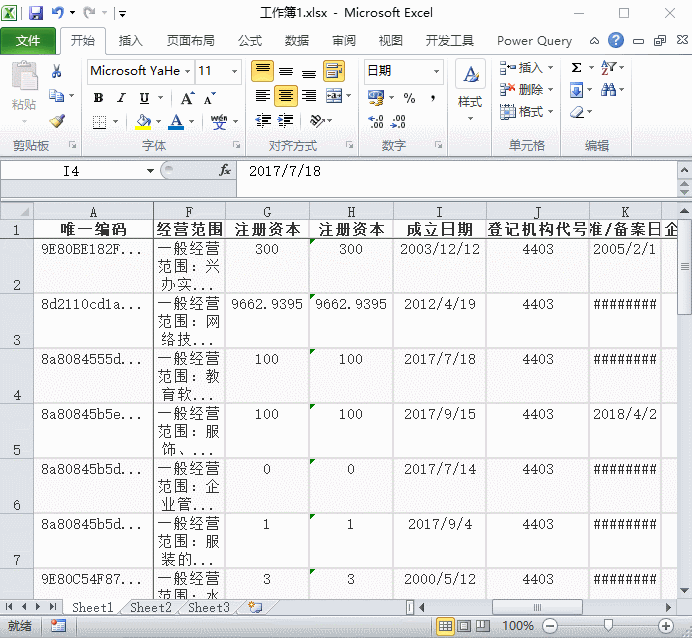Switch to the 页面布局 tab
This screenshot has height=638, width=692.
[191, 41]
